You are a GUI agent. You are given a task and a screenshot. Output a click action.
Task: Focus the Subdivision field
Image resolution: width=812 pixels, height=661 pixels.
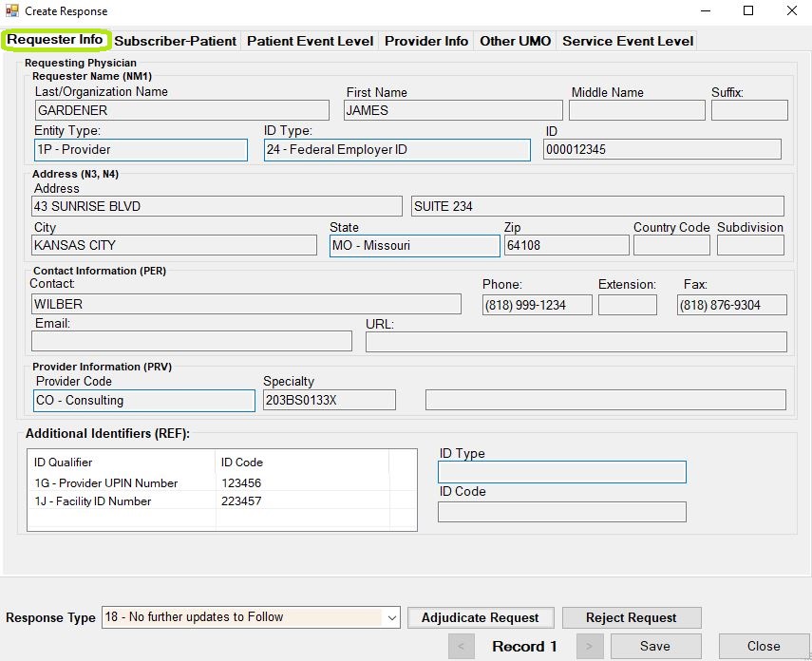coord(750,245)
